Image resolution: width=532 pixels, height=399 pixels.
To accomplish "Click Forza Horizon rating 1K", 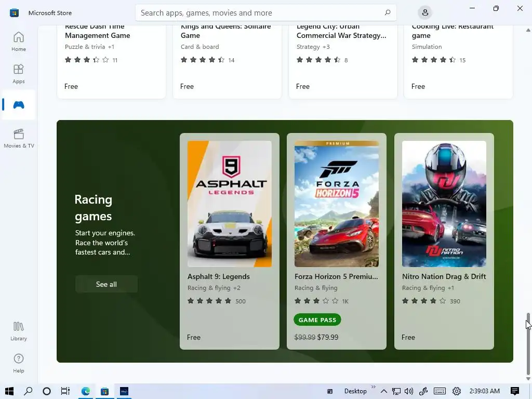I will (x=321, y=301).
